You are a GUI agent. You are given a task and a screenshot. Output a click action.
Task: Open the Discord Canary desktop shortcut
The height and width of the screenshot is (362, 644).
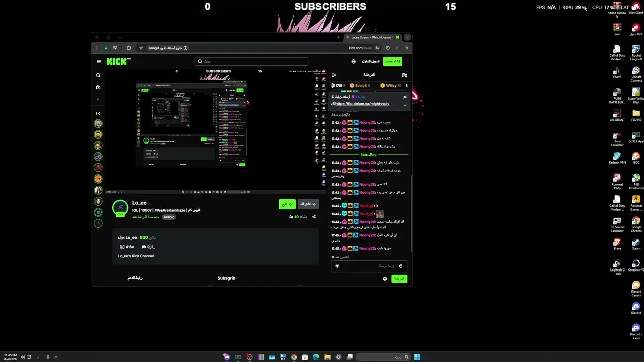636,288
